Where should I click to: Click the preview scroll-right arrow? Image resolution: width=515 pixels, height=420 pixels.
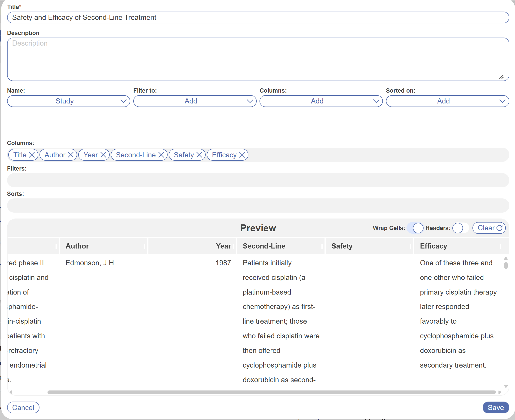[500, 392]
